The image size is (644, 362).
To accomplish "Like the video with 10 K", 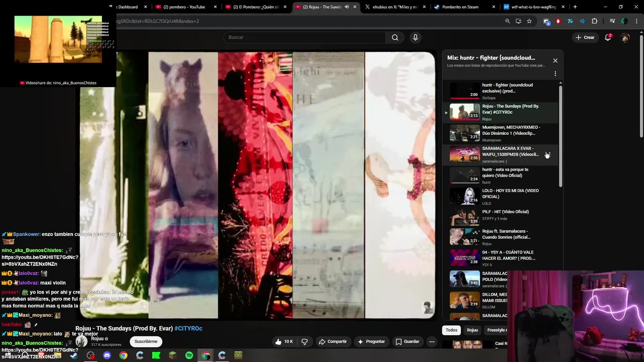I will pyautogui.click(x=284, y=341).
